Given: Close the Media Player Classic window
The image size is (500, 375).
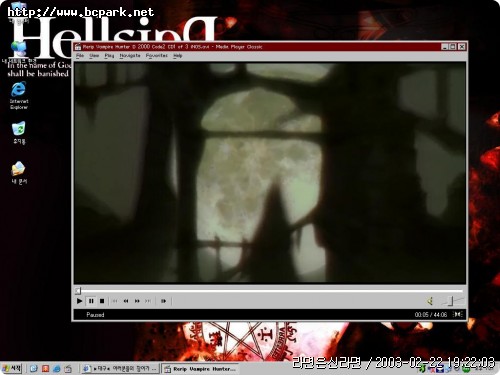Looking at the screenshot, I should (462, 47).
